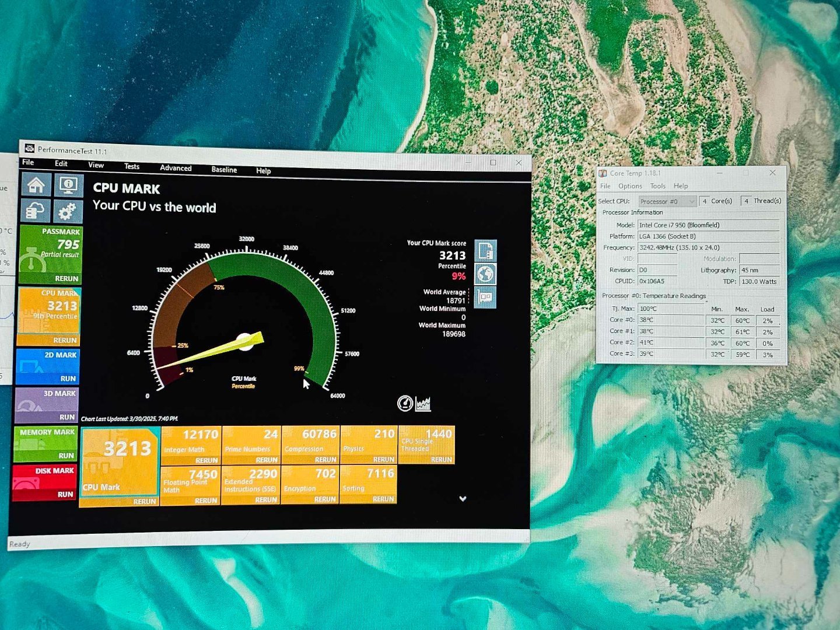Viewport: 840px width, 630px height.
Task: Rerun the Floating Point Math test
Action: pyautogui.click(x=206, y=501)
